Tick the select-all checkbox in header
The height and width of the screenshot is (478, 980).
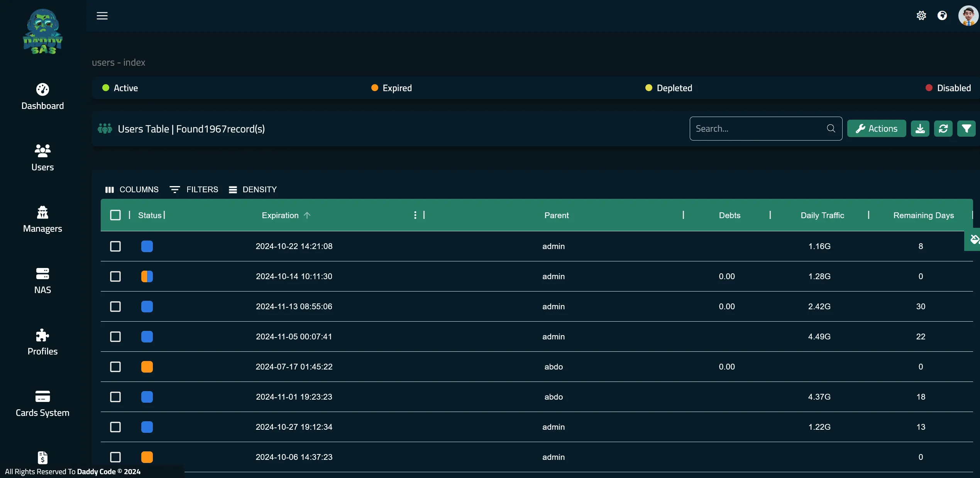115,215
